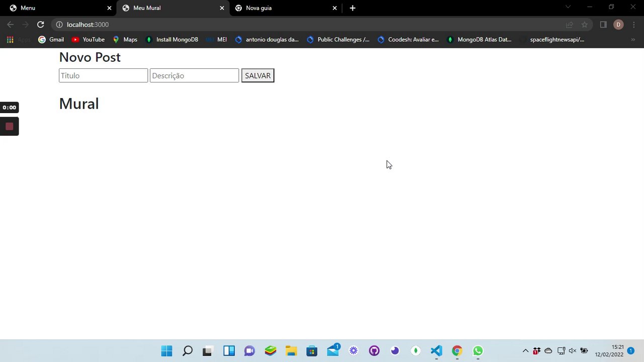644x362 pixels.
Task: Open the Chat app in taskbar
Action: click(250, 351)
